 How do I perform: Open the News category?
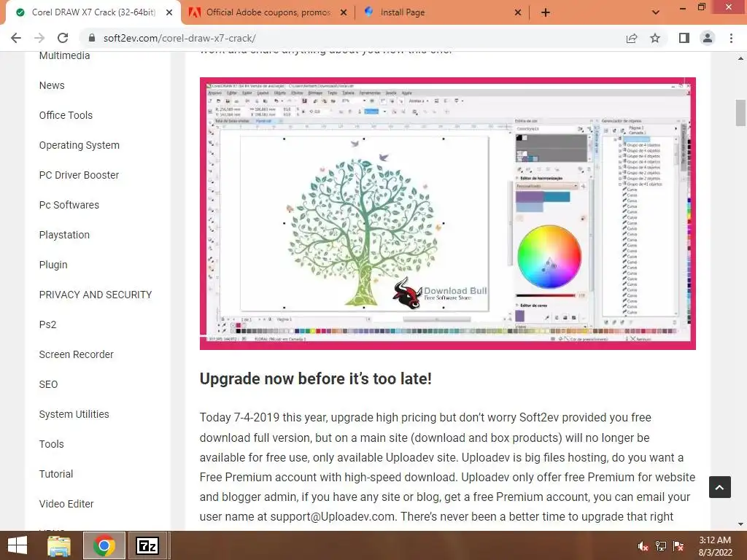click(x=52, y=86)
